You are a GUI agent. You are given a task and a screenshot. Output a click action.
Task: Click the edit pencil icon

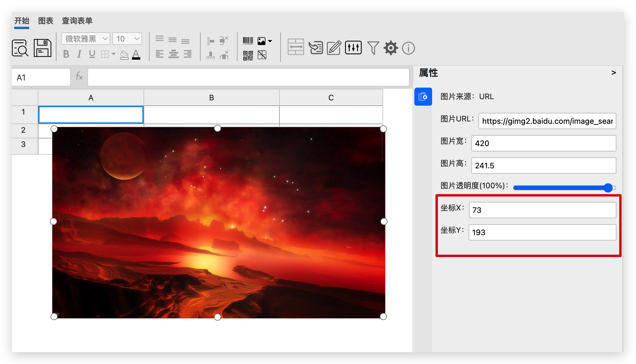pos(334,48)
